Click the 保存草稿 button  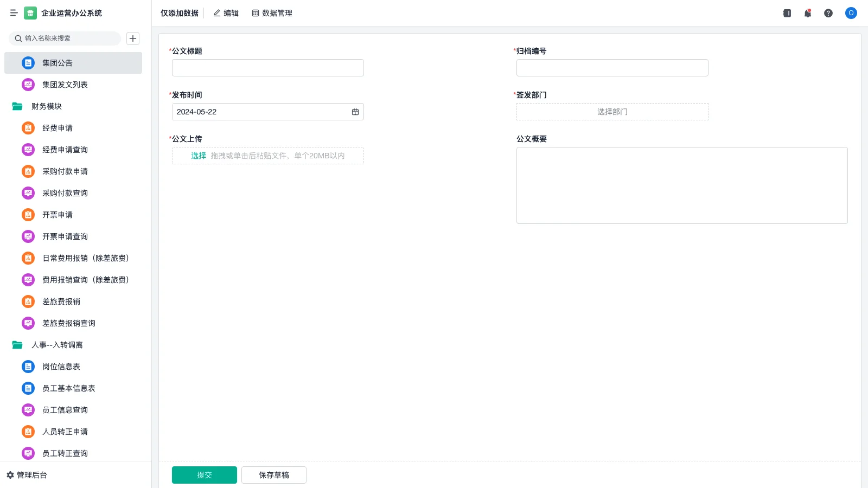pos(273,475)
